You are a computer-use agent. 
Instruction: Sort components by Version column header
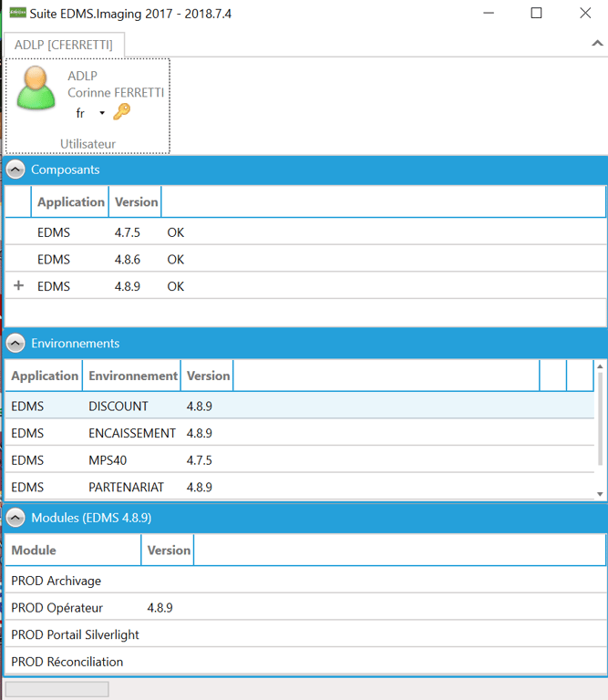136,202
